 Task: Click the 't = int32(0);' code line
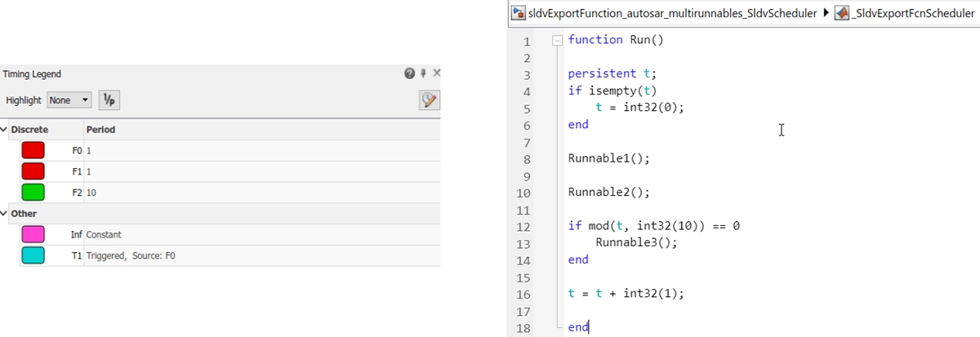[639, 108]
